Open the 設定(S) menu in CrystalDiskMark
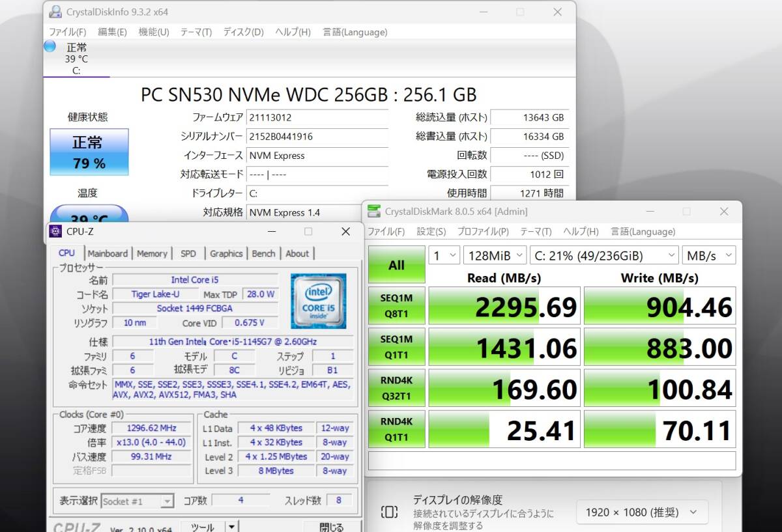The height and width of the screenshot is (532, 782). (x=431, y=232)
